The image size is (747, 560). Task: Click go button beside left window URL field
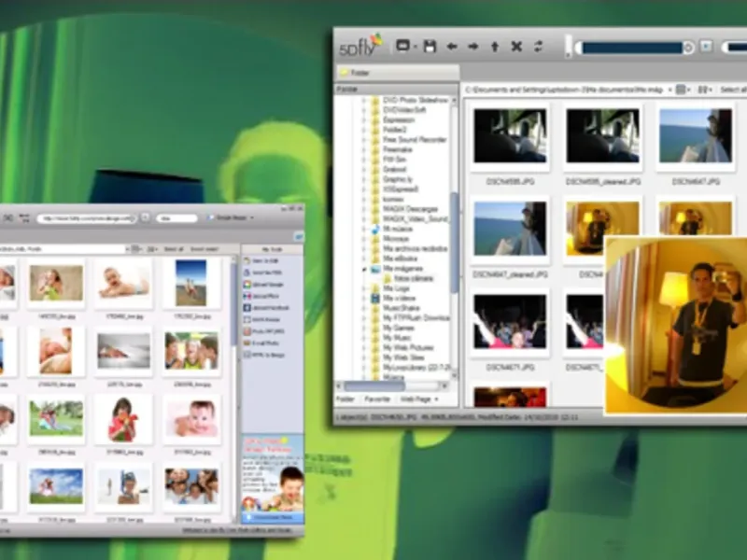tap(146, 217)
